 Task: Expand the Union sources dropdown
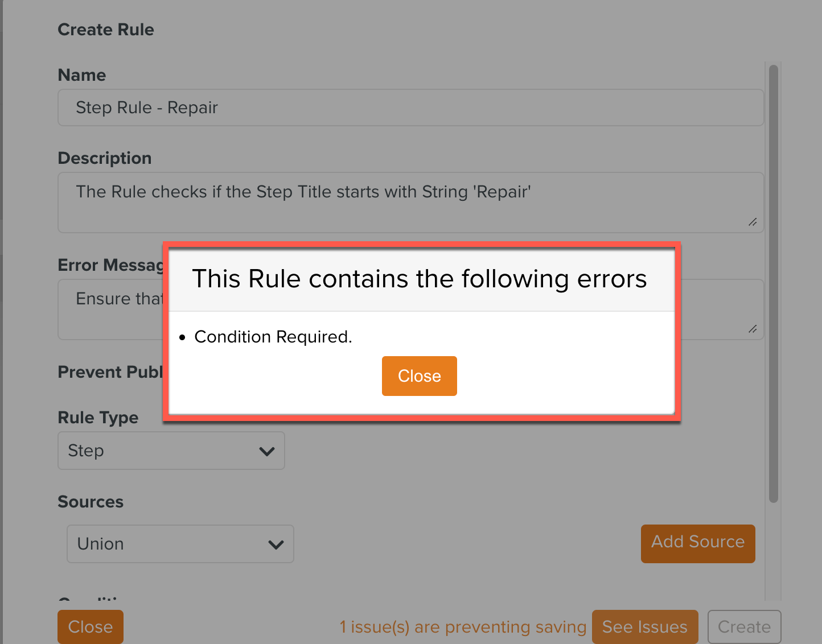point(180,544)
